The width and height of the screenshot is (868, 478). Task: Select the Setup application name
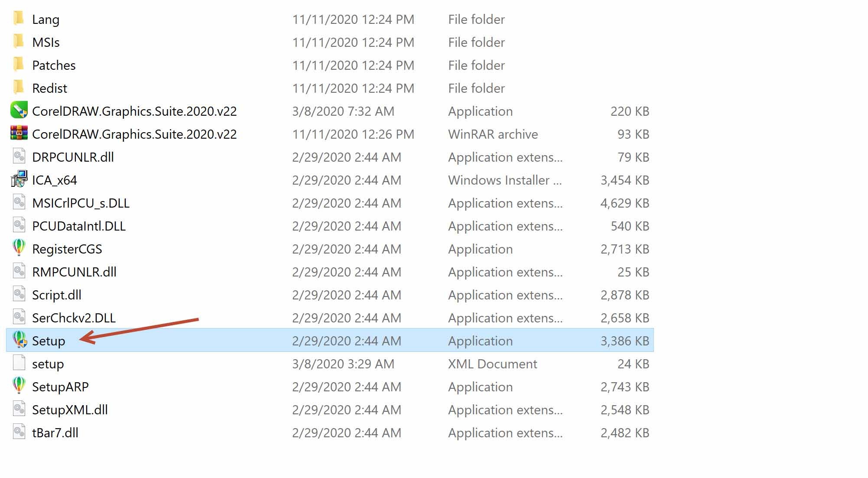pyautogui.click(x=49, y=341)
